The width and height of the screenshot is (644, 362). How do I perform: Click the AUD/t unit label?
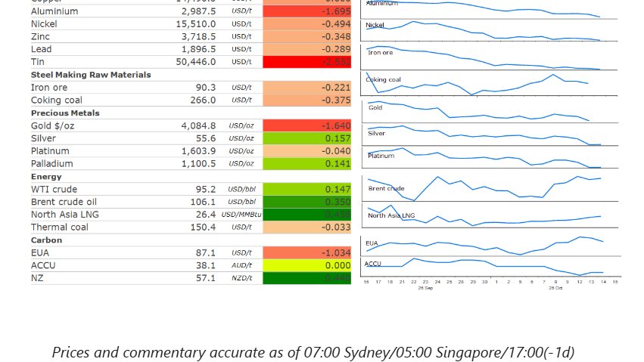241,266
